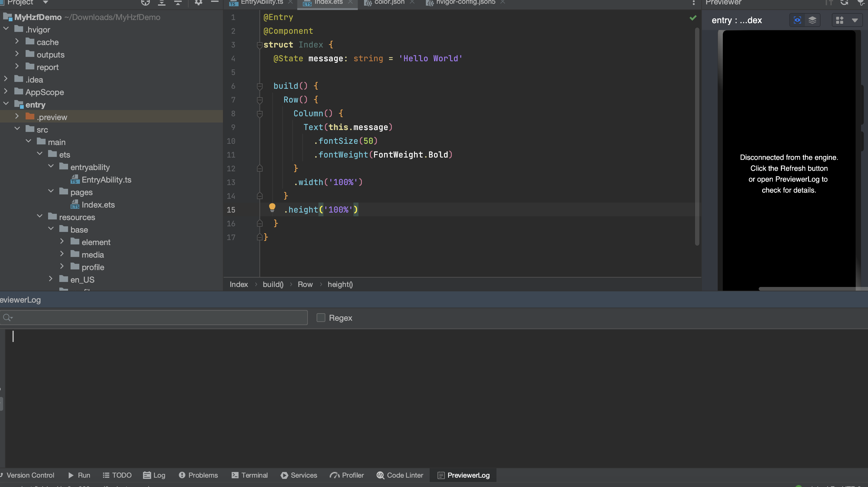Open Index.ets in project tree
Viewport: 868px width, 487px height.
pyautogui.click(x=98, y=205)
